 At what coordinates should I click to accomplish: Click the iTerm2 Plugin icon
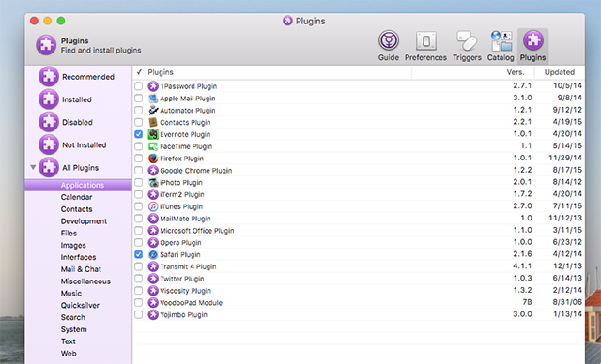153,194
